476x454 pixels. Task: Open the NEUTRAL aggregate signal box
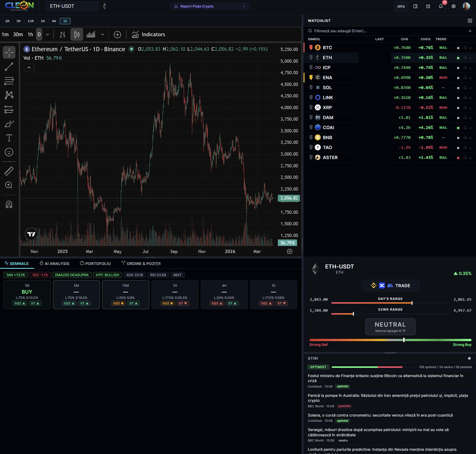390,327
